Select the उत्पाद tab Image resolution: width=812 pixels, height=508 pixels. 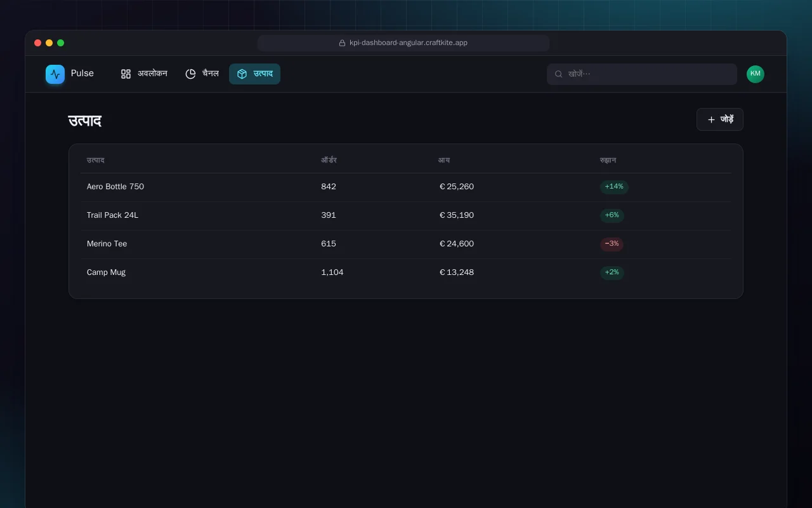click(x=254, y=74)
